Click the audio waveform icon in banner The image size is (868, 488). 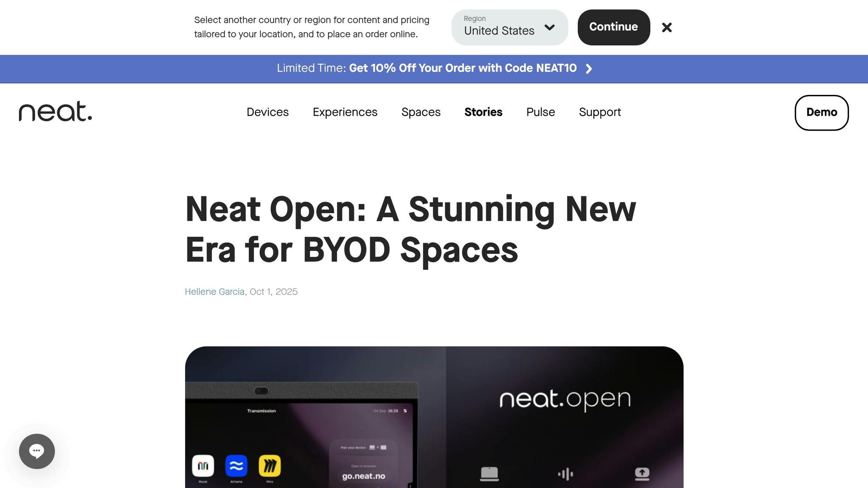coord(565,474)
